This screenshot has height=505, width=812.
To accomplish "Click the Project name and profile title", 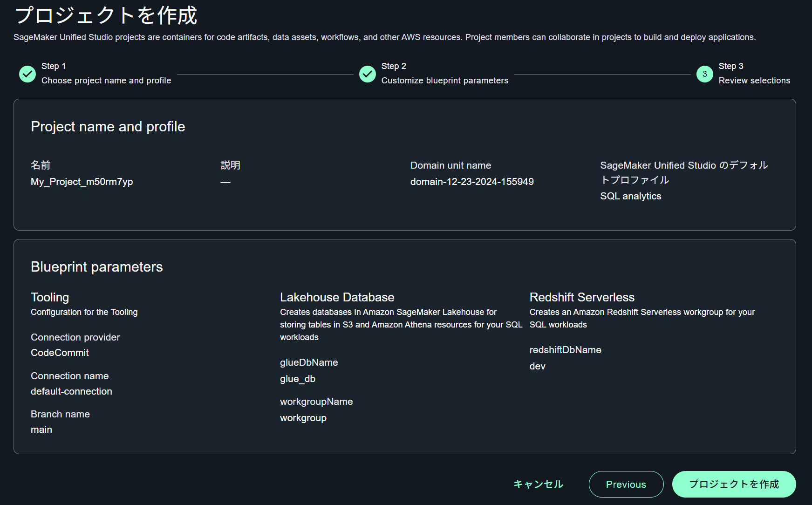I will pyautogui.click(x=108, y=127).
